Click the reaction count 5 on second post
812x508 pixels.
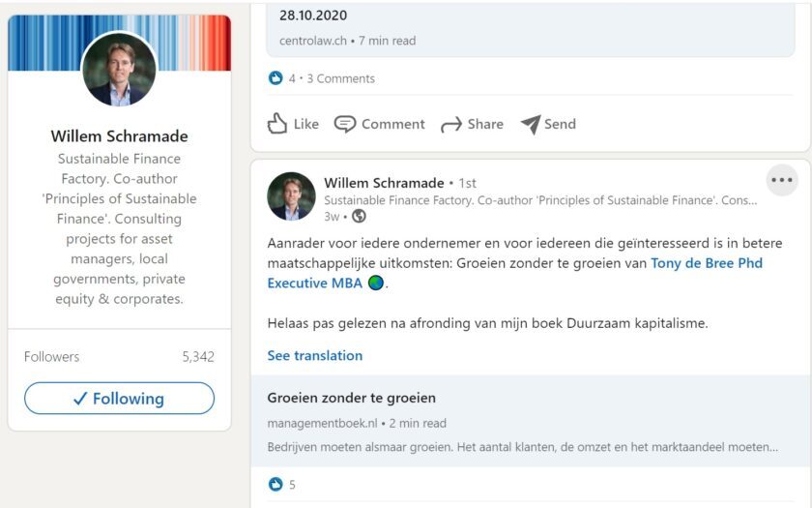[292, 485]
